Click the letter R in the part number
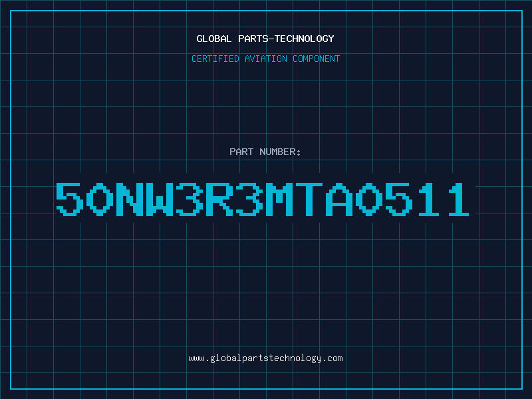 [x=219, y=199]
